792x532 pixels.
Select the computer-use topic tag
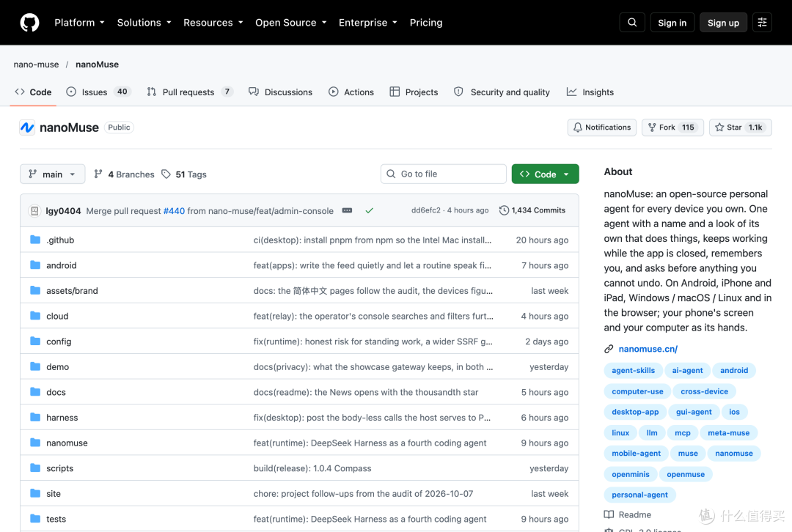(x=637, y=391)
